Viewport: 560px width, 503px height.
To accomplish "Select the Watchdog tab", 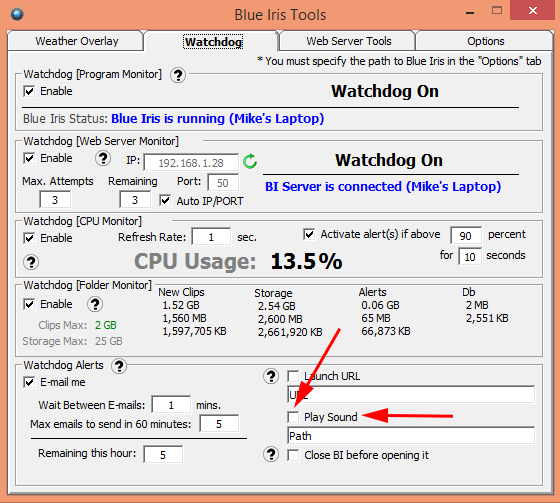I will point(213,42).
